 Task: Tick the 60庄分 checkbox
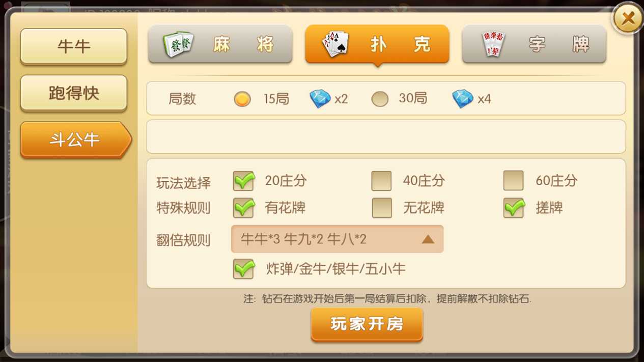coord(513,181)
